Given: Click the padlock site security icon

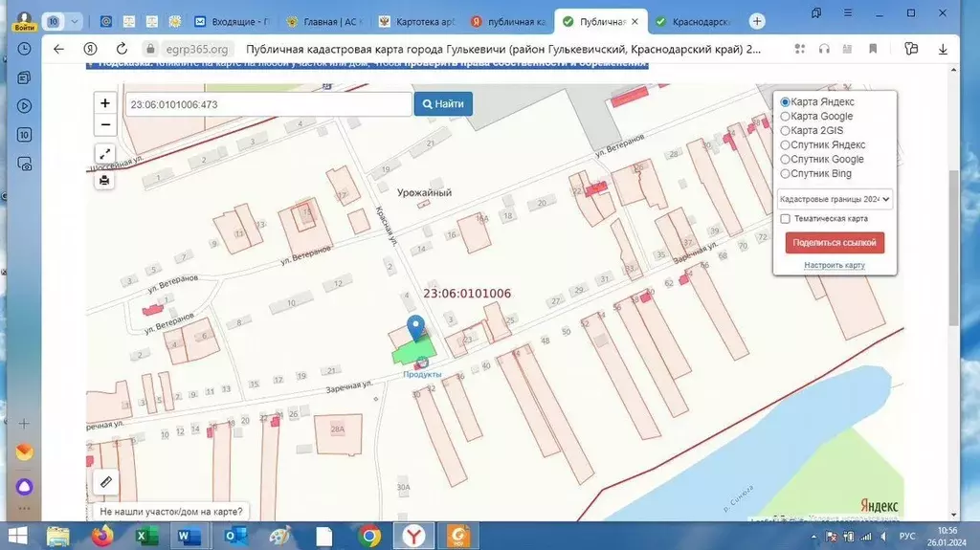Looking at the screenshot, I should [150, 49].
